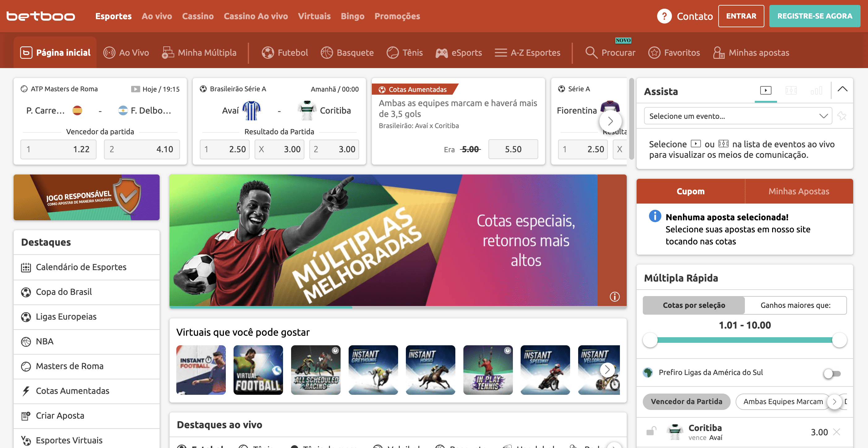Image resolution: width=868 pixels, height=448 pixels.
Task: Open Futebol in the sports navigation bar
Action: [x=285, y=53]
